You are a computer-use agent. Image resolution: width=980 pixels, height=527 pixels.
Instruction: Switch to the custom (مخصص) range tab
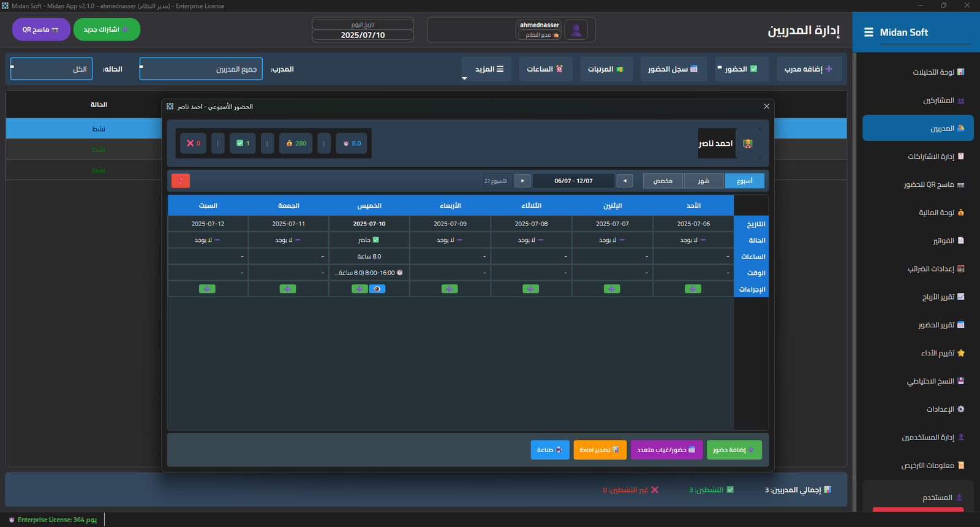663,181
